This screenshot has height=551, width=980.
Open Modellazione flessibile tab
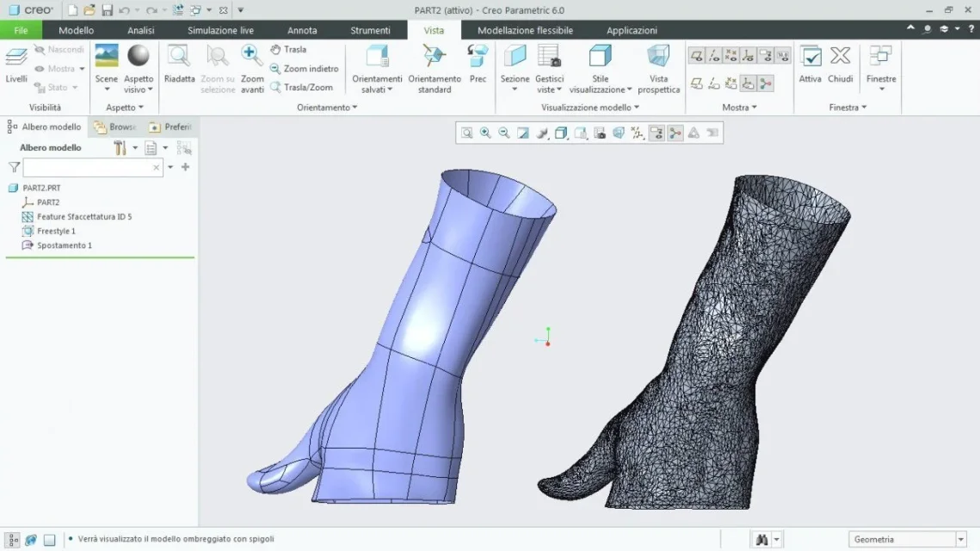(x=525, y=30)
